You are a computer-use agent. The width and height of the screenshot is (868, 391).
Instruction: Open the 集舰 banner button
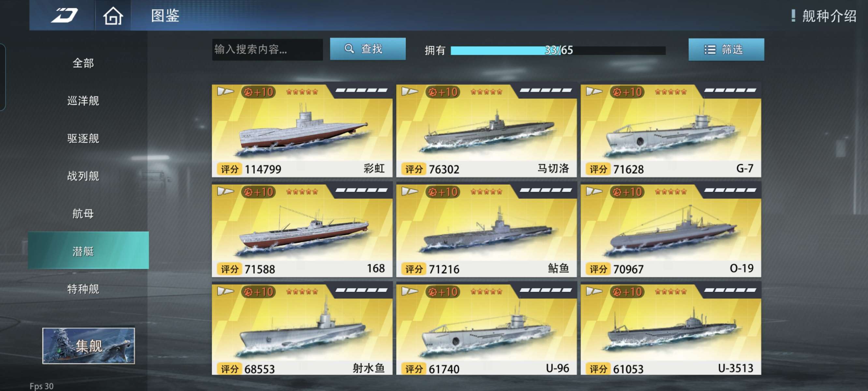coord(88,346)
